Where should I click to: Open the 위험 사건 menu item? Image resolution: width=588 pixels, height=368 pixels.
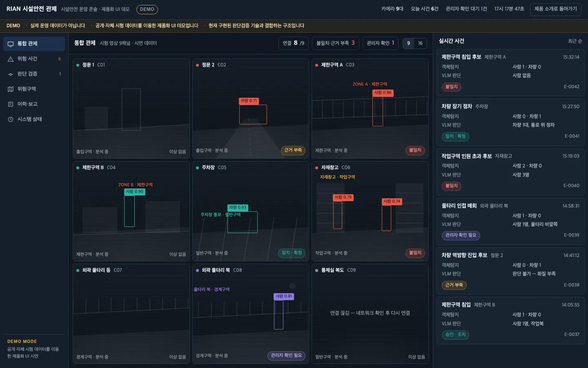[34, 59]
